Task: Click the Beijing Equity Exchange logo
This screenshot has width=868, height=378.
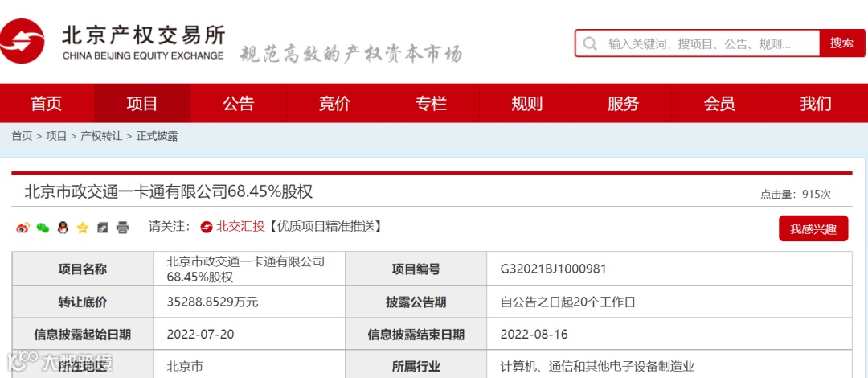Action: 113,42
